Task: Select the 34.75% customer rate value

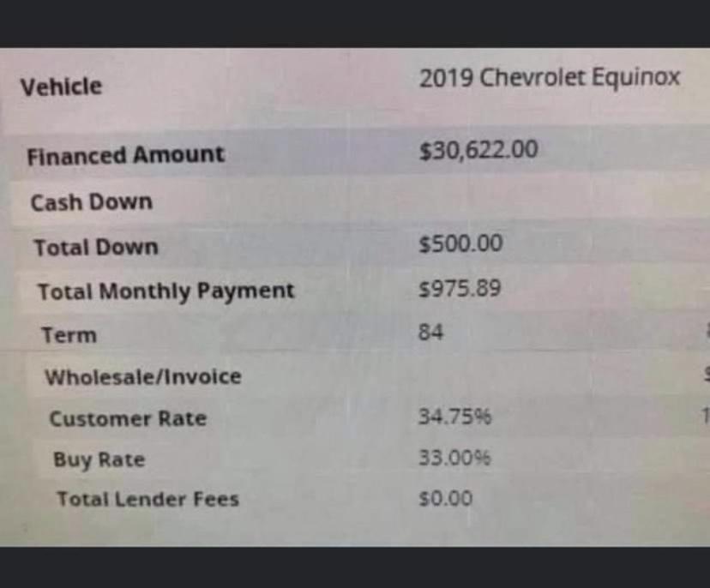Action: pos(454,417)
